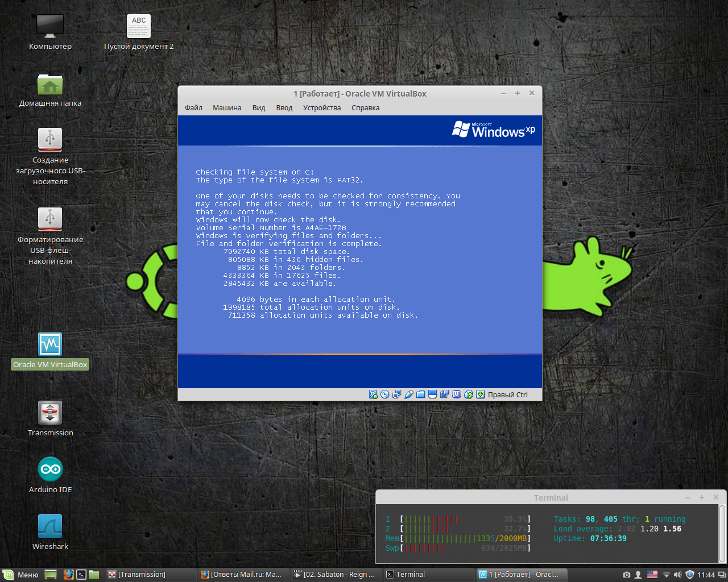
Task: Minimize the VirtualBox window
Action: pos(503,93)
